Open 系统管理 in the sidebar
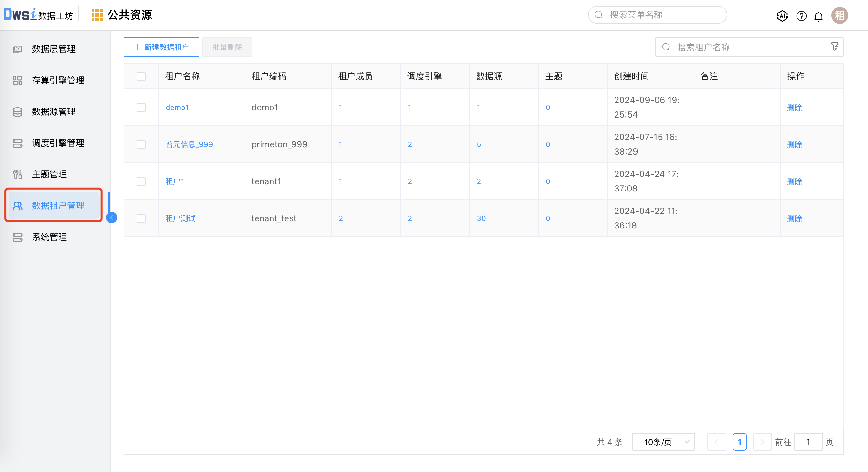 tap(49, 237)
